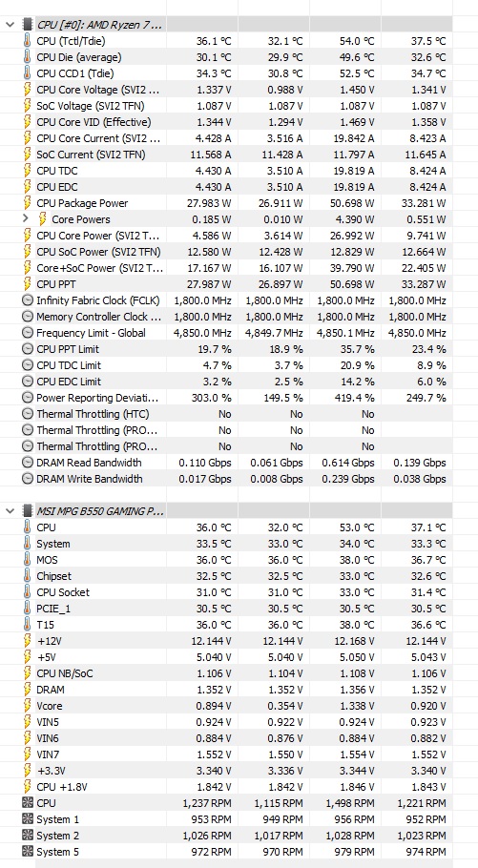Click the CPU chip icon in header row

tap(27, 25)
